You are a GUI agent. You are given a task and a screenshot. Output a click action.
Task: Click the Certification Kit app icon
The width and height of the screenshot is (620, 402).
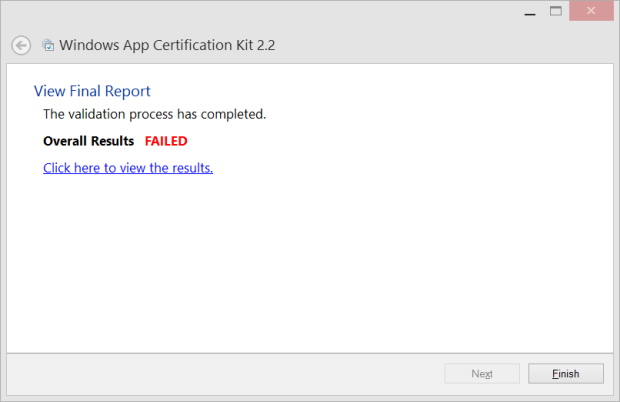[48, 45]
